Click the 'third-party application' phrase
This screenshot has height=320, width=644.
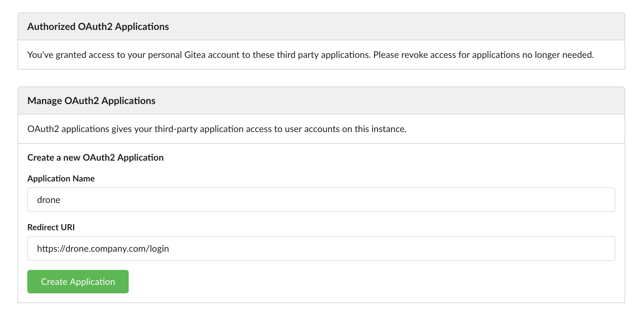point(199,129)
